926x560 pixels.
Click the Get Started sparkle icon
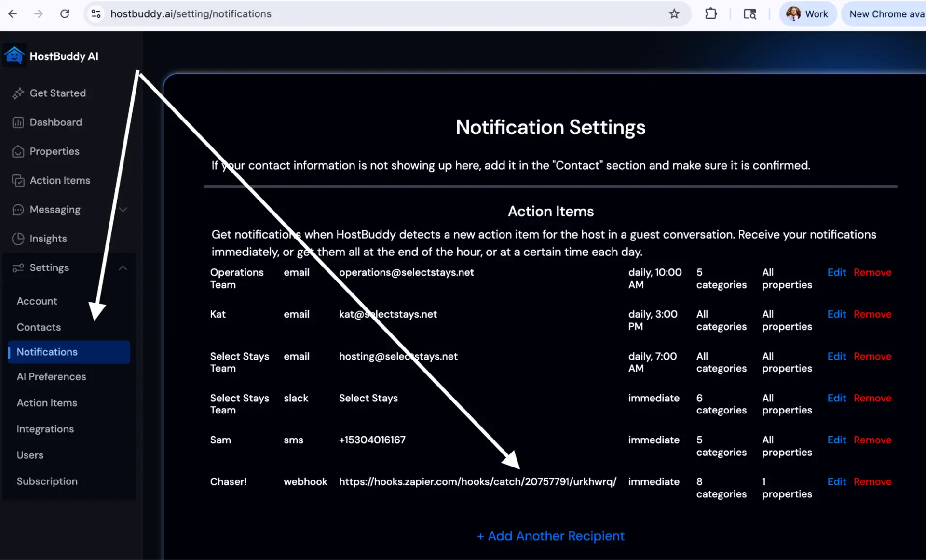point(18,93)
